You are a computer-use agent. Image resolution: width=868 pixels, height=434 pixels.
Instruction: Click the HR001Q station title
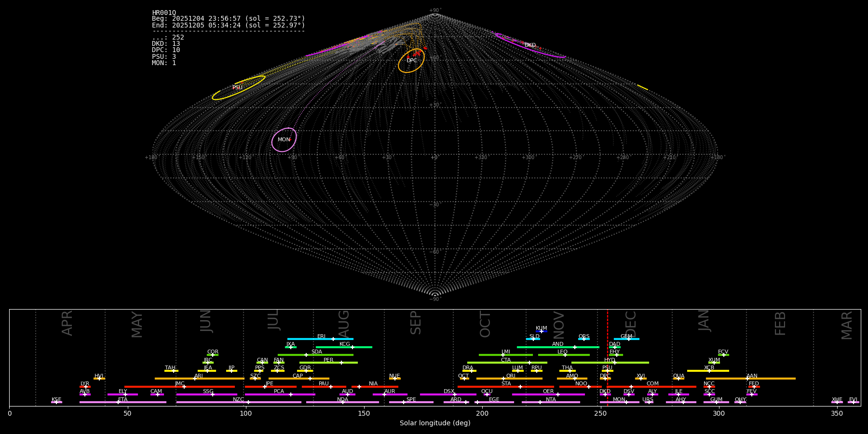pos(164,13)
